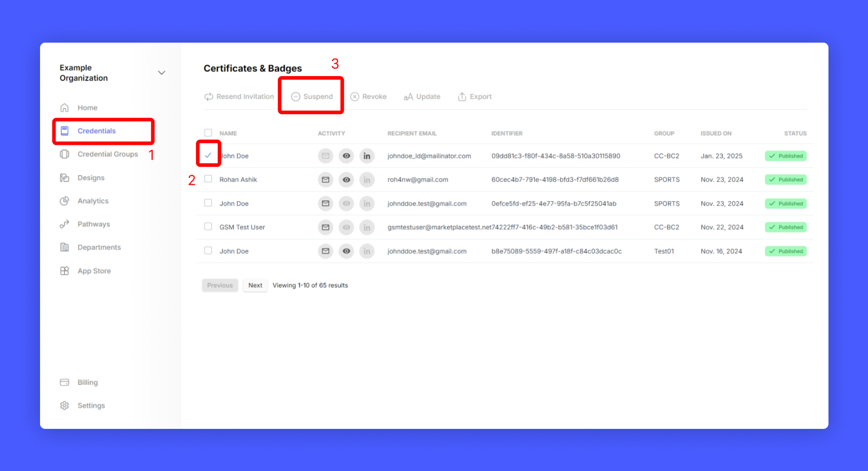Click the Next page button

255,286
